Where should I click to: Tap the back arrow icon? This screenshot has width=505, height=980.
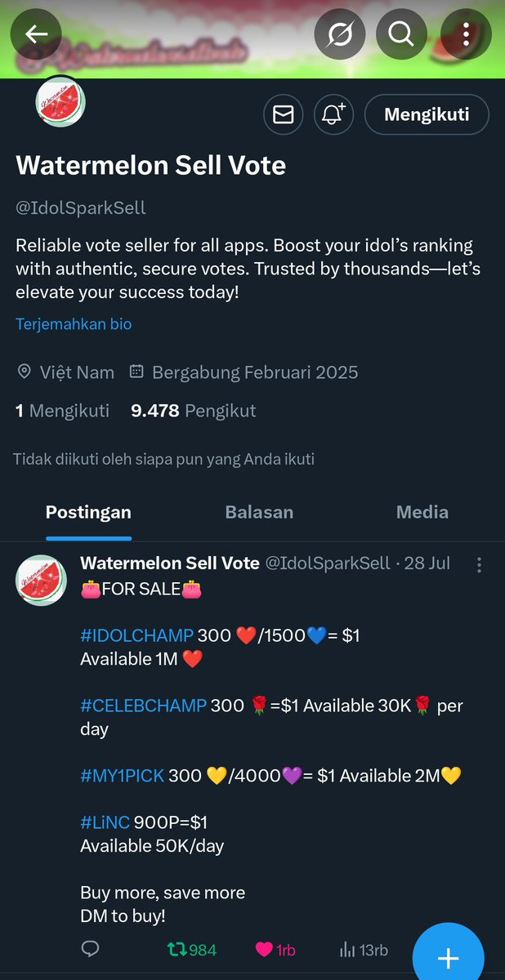[35, 33]
